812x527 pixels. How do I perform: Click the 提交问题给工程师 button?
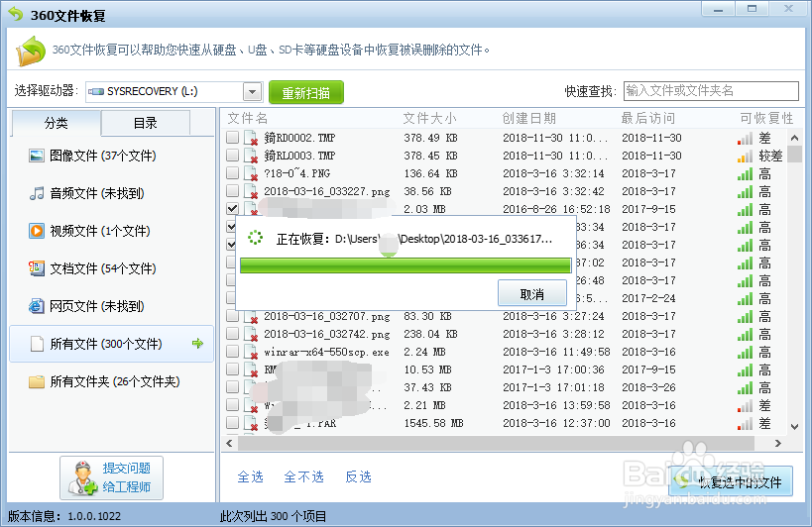111,477
